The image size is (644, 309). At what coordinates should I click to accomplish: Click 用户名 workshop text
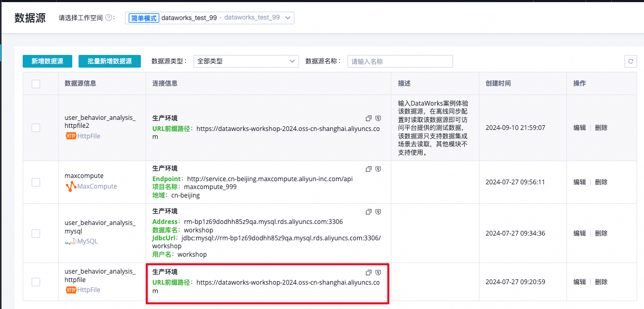click(180, 255)
